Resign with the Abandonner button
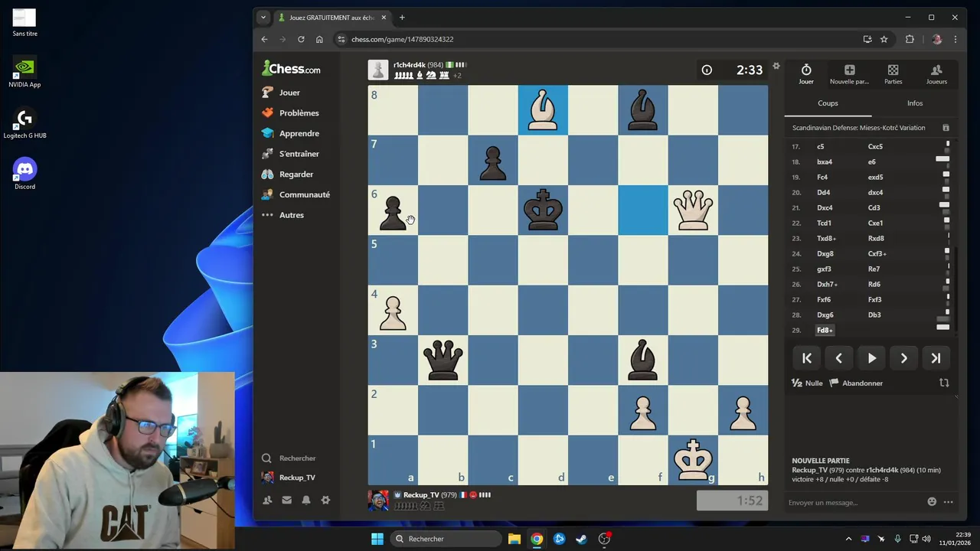980x551 pixels. tap(856, 383)
